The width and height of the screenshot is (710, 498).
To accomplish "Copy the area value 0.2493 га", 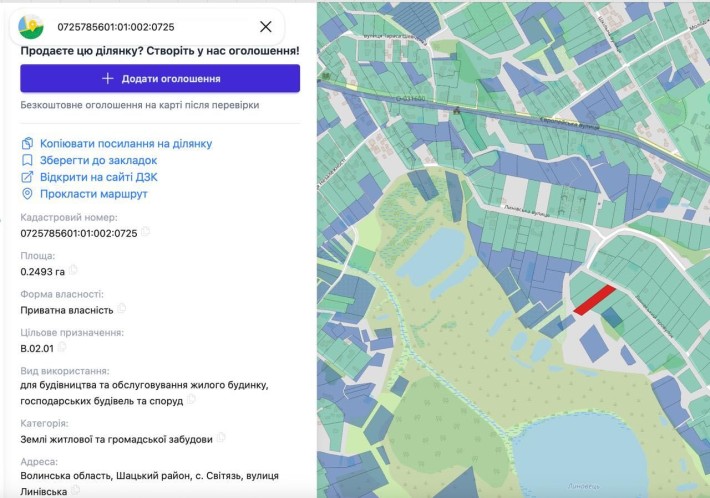I will [x=73, y=270].
